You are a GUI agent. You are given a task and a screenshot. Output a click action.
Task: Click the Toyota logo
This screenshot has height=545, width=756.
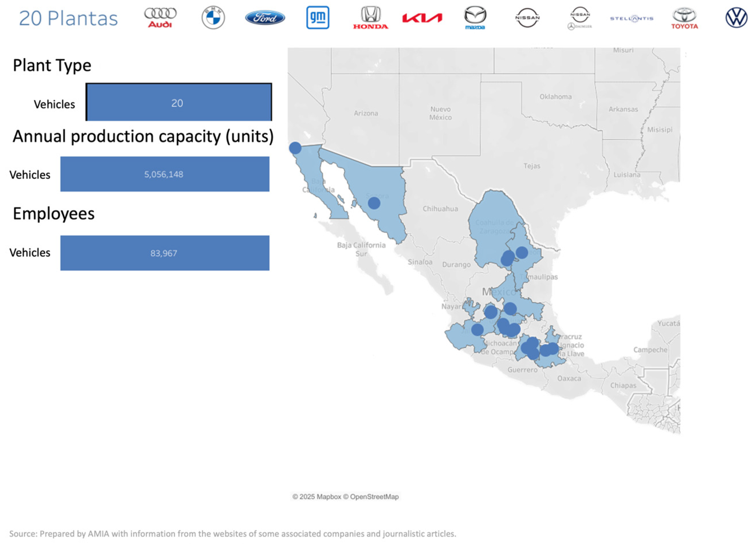coord(684,18)
